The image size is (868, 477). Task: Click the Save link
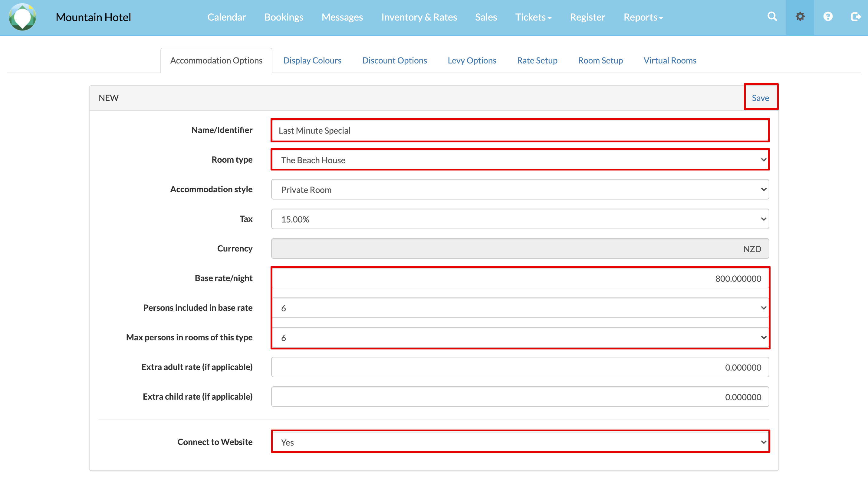pos(760,98)
